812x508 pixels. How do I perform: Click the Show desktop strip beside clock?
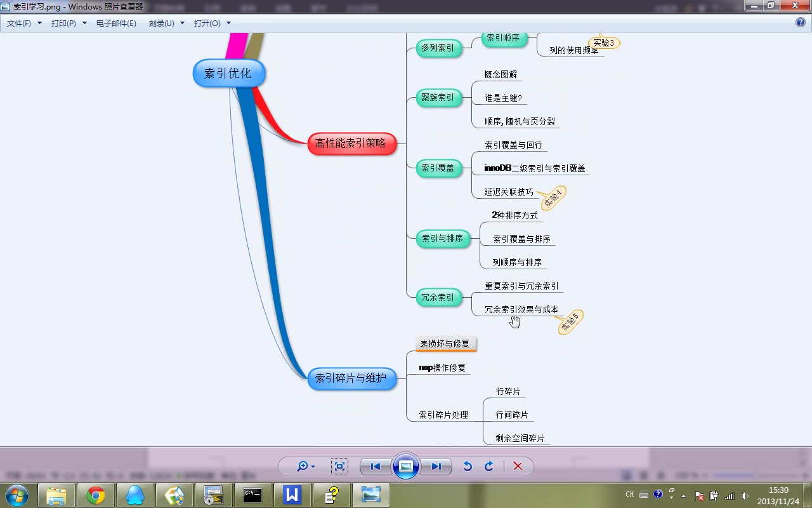(x=808, y=495)
